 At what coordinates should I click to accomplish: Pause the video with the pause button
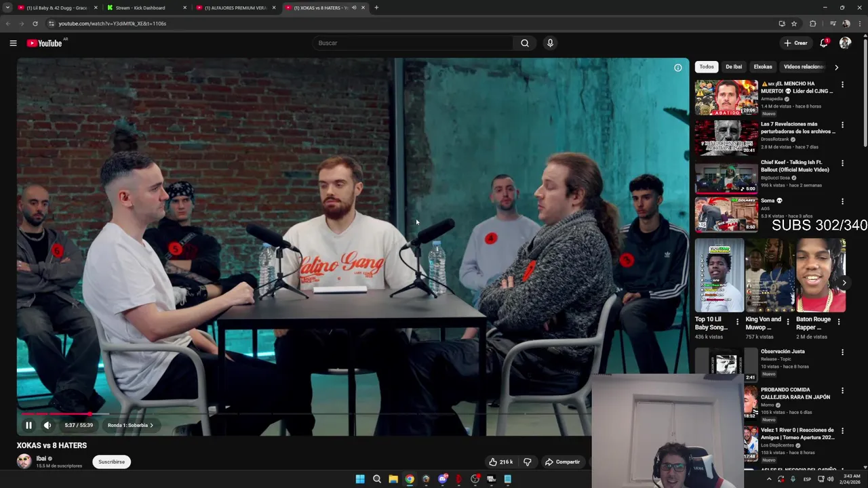pyautogui.click(x=28, y=425)
